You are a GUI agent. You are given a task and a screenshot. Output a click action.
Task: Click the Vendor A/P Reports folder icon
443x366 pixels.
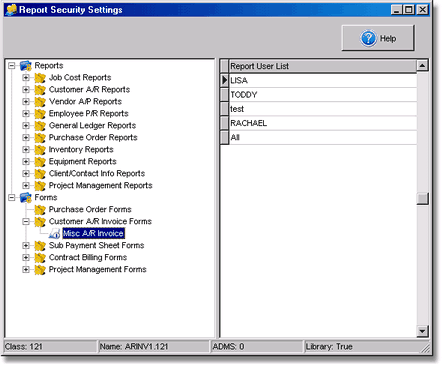coord(40,102)
